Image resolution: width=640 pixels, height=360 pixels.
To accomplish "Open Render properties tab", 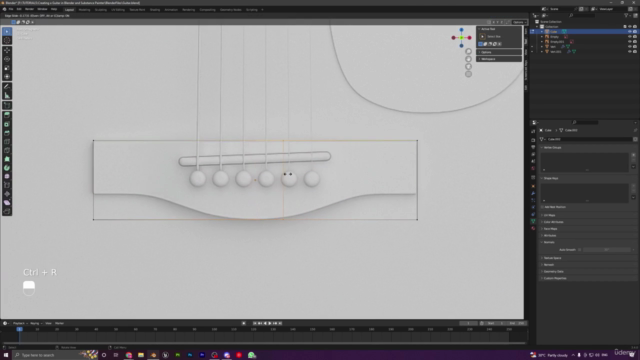I will pos(533,140).
